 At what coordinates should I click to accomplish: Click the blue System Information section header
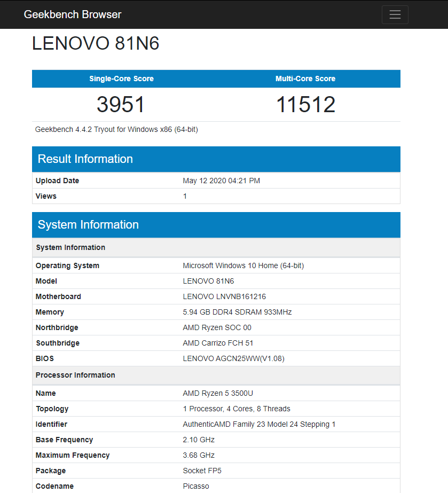click(x=216, y=225)
